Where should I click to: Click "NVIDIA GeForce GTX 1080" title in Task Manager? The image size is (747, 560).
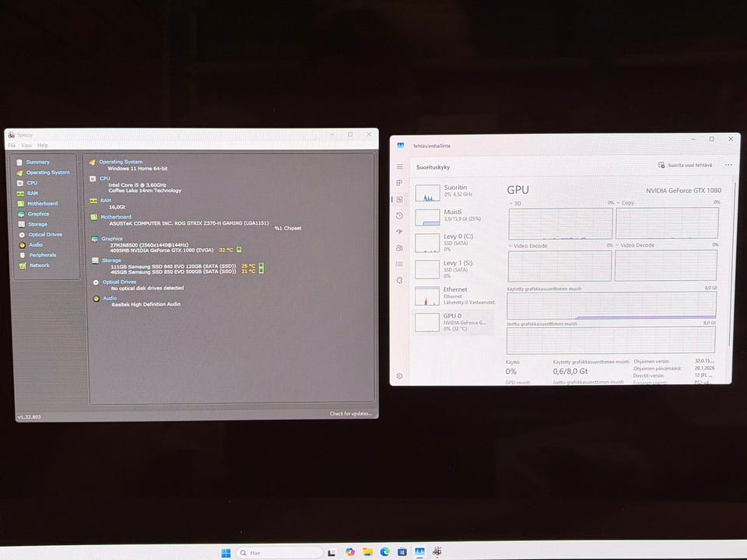click(x=684, y=191)
